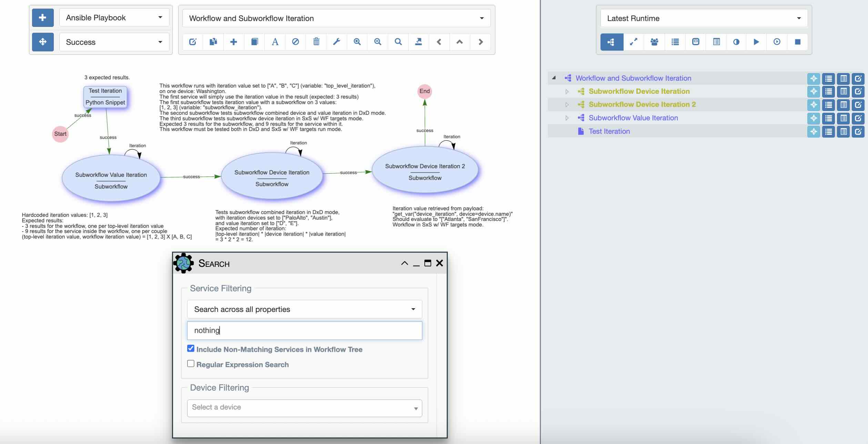Click the square stop icon
This screenshot has height=444, width=868.
pos(797,42)
